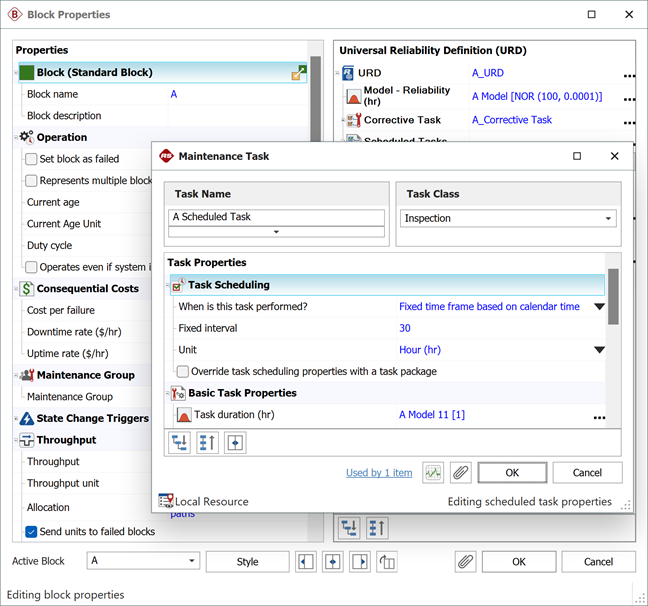Click the plot icon beside Used by 1 item
This screenshot has height=606, width=648.
(x=433, y=472)
